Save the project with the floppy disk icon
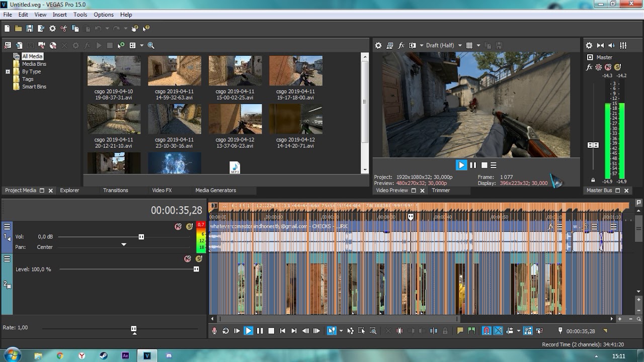Screen dimensions: 644x362 [30, 29]
